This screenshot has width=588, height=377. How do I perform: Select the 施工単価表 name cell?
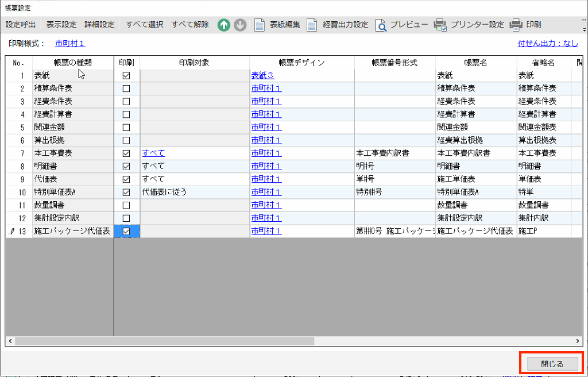tap(476, 179)
